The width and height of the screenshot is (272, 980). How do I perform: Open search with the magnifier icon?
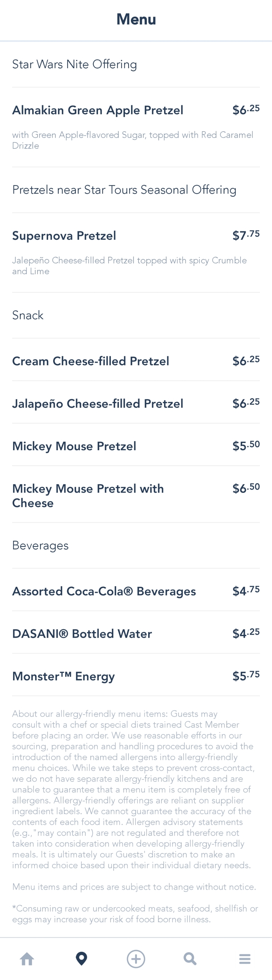pyautogui.click(x=190, y=959)
